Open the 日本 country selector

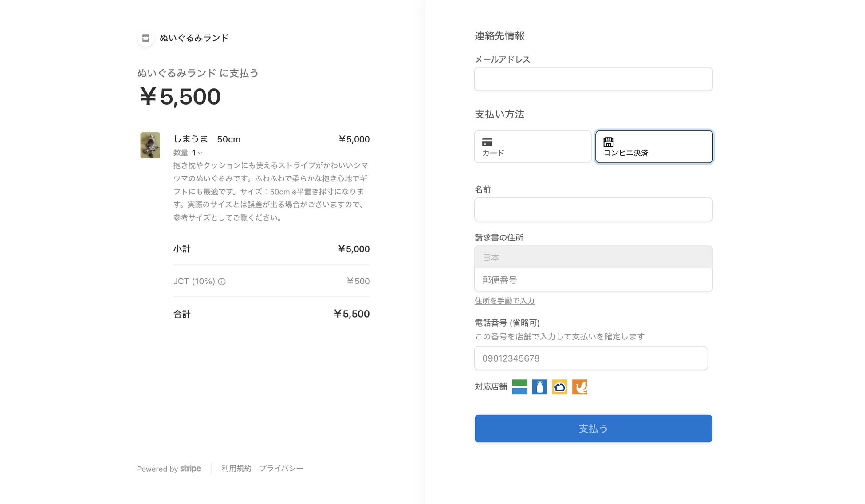pyautogui.click(x=593, y=257)
